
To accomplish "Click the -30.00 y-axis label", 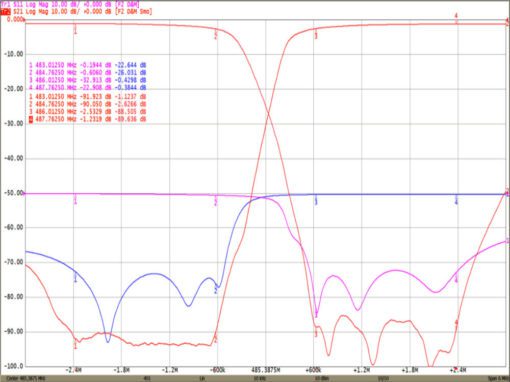I will tap(14, 124).
